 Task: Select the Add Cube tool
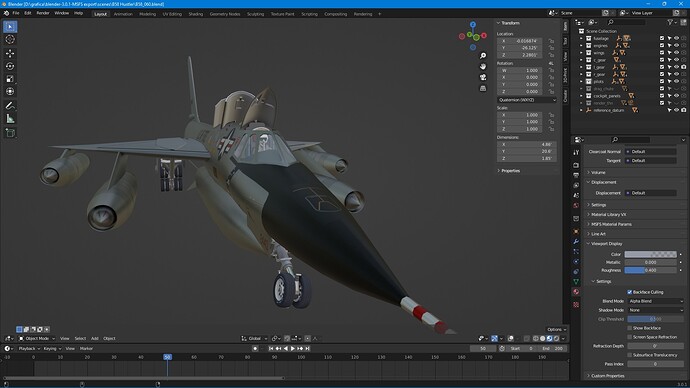click(x=10, y=132)
